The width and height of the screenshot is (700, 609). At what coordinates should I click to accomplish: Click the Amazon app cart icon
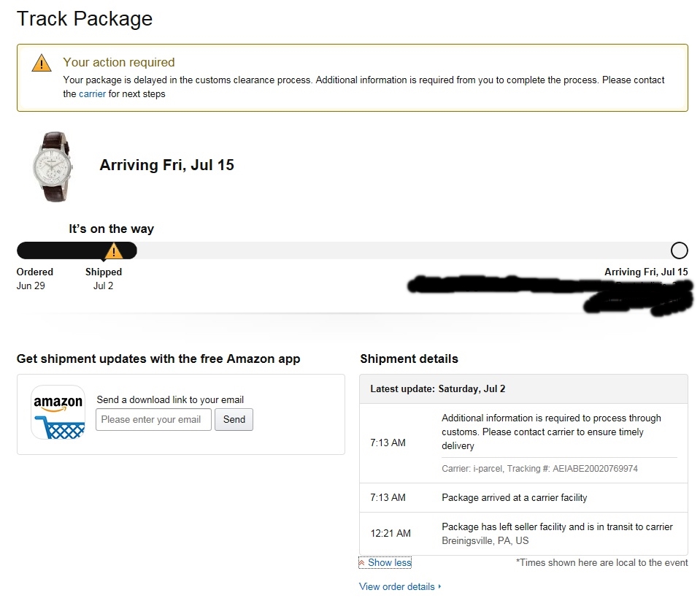(58, 413)
